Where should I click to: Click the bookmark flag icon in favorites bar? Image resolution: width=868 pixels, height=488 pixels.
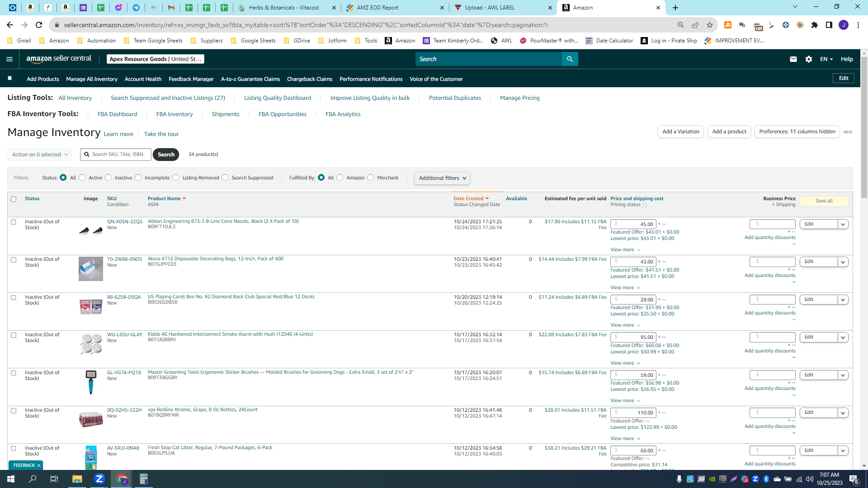[x=9, y=79]
